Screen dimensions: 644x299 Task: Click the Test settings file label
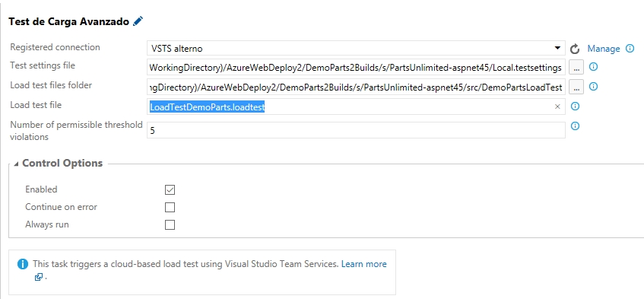coord(43,65)
